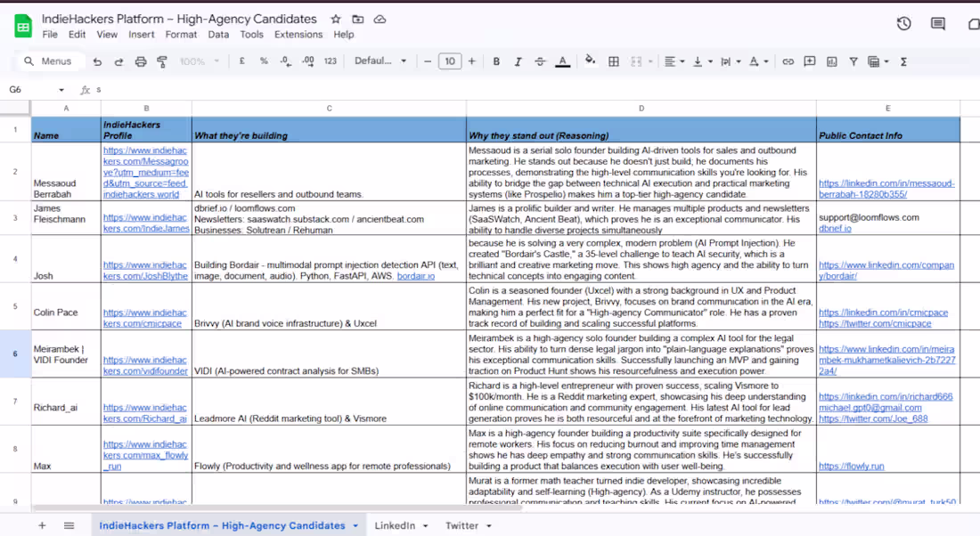Click the print icon in toolbar

(x=141, y=61)
